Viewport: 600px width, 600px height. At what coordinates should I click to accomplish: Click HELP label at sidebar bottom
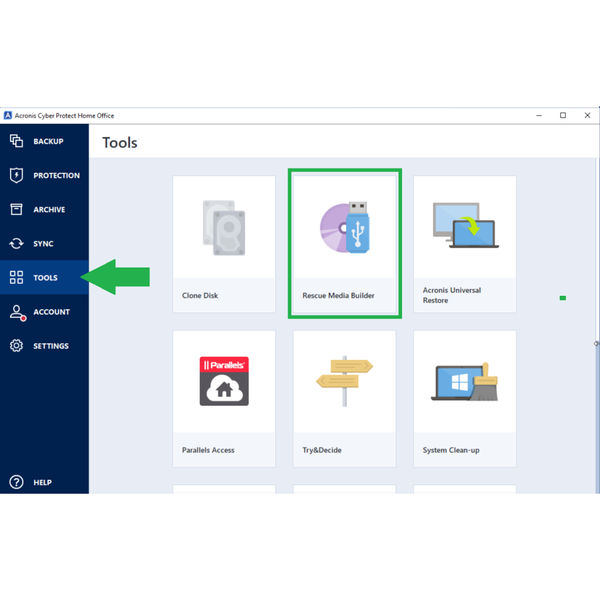pyautogui.click(x=42, y=482)
